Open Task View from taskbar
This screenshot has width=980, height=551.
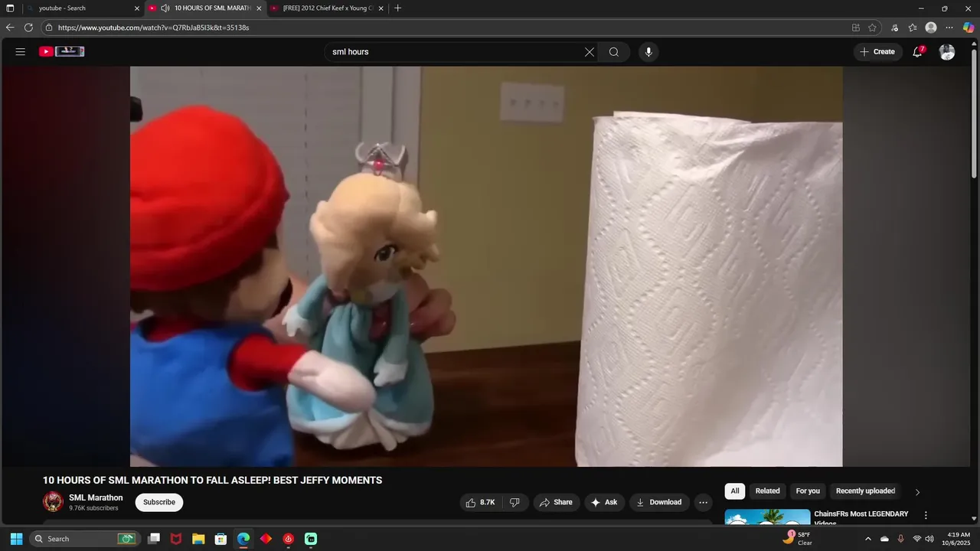[154, 539]
